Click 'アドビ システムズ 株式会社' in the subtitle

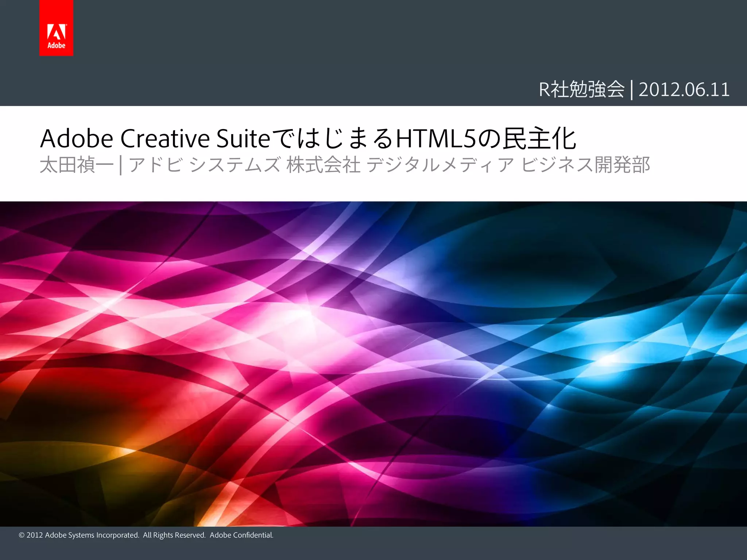click(x=244, y=165)
